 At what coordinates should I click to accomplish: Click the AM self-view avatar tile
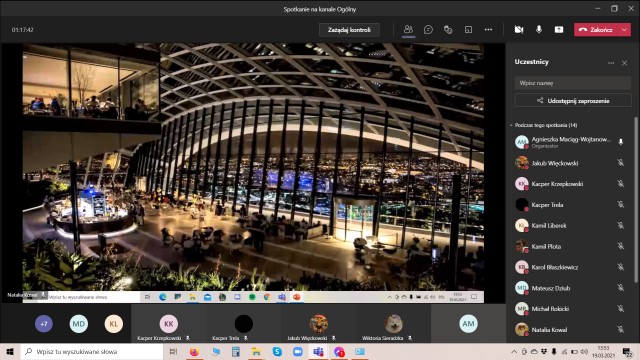click(x=468, y=323)
